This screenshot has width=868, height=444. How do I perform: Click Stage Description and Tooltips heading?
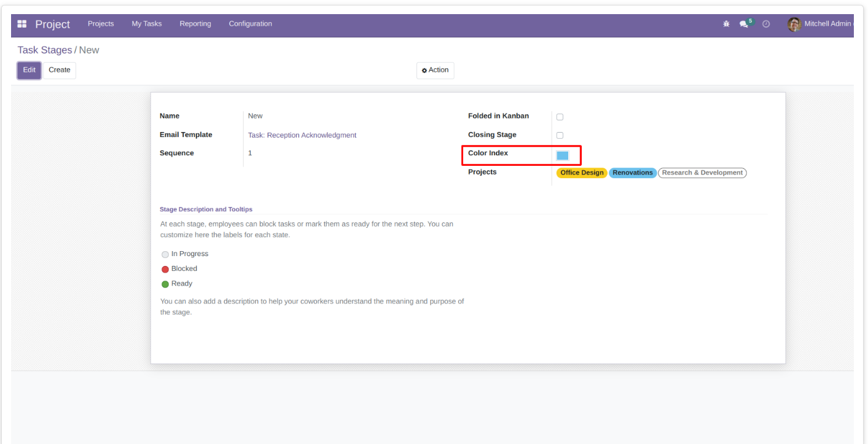pos(206,209)
